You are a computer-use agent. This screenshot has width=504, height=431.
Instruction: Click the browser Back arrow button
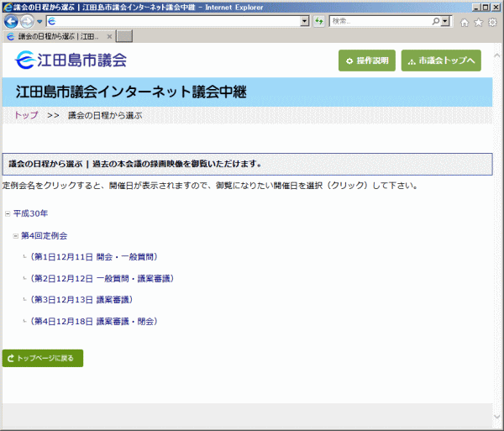(11, 22)
